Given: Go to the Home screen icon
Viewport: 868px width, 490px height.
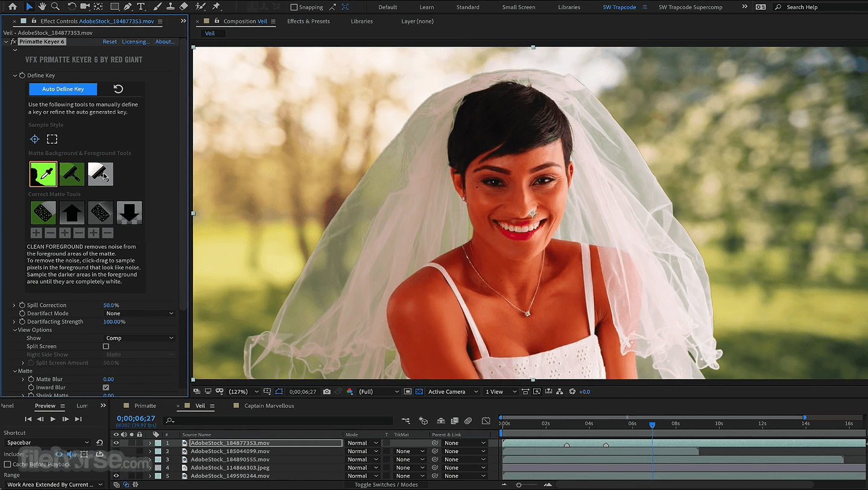Looking at the screenshot, I should [x=12, y=7].
